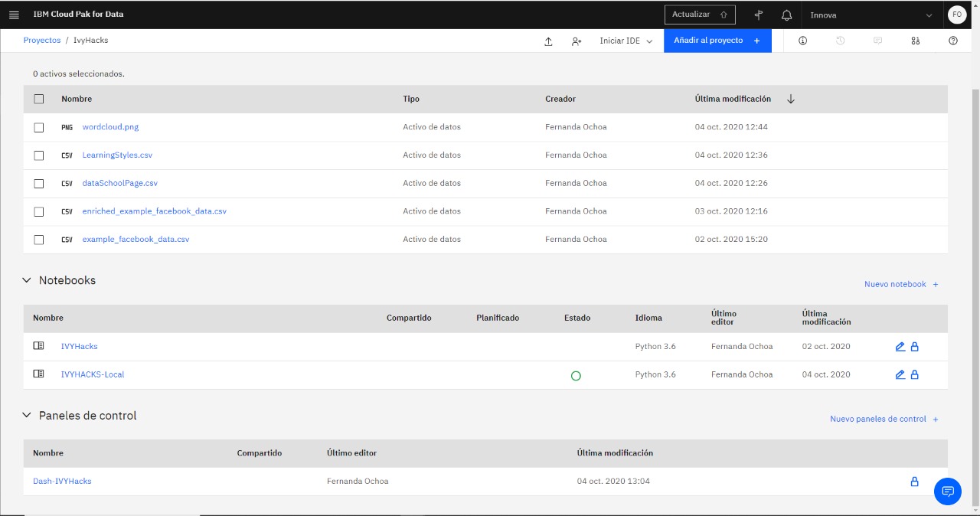Open the hamburger navigation menu
This screenshot has height=516, width=980.
click(x=14, y=15)
